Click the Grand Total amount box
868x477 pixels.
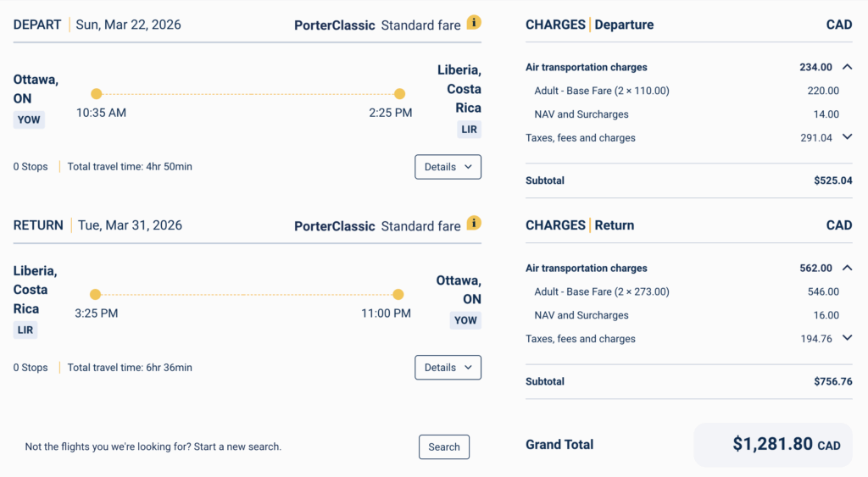click(x=772, y=445)
